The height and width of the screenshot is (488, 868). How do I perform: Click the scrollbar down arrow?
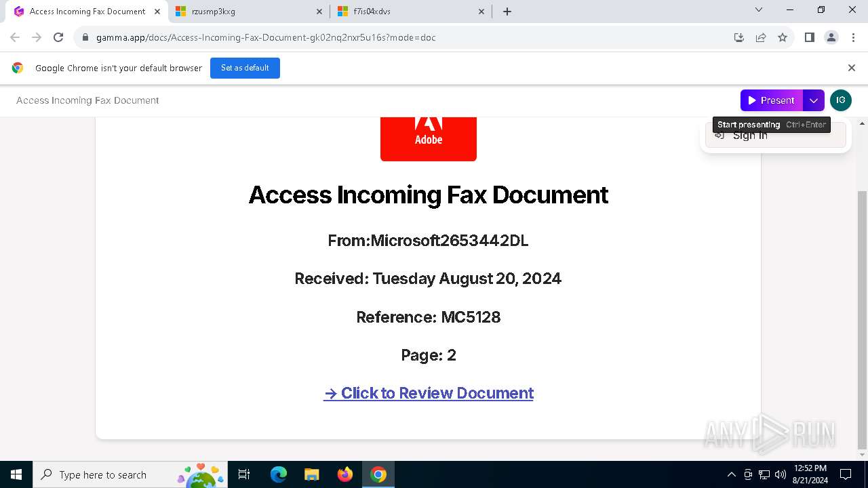pyautogui.click(x=863, y=455)
